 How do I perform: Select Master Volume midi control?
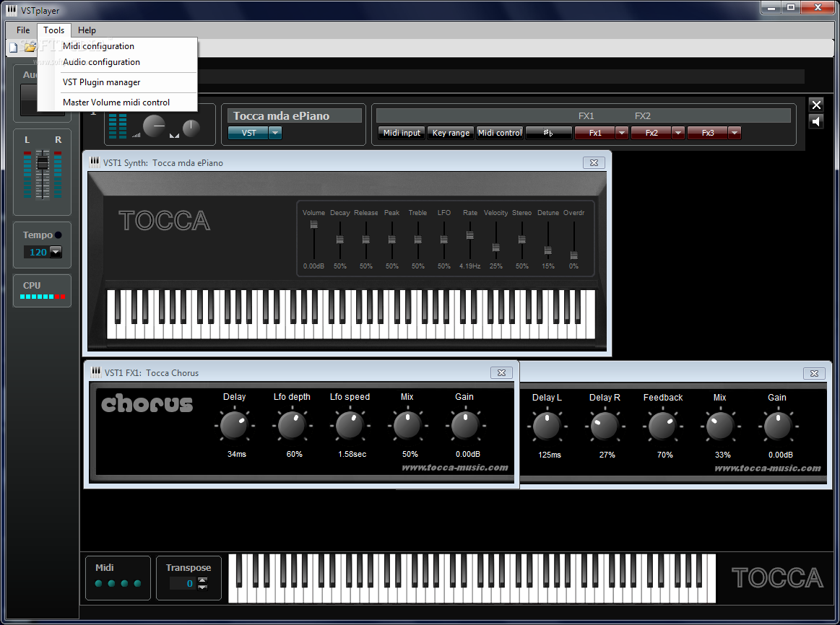pyautogui.click(x=117, y=102)
